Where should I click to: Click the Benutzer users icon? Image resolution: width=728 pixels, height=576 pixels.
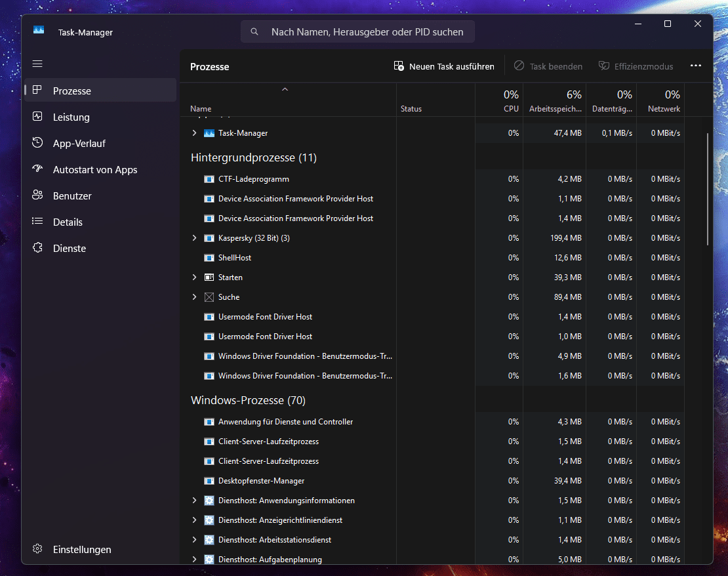pyautogui.click(x=37, y=195)
